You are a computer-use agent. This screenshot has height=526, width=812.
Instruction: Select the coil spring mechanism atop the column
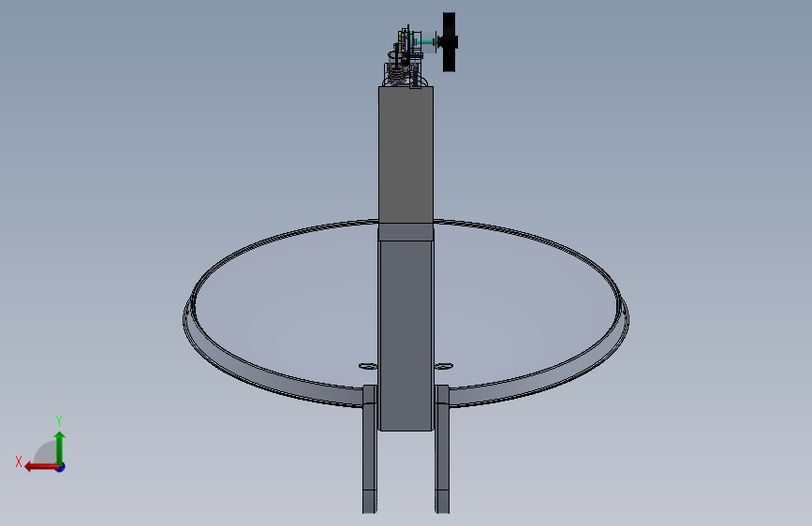tap(395, 70)
